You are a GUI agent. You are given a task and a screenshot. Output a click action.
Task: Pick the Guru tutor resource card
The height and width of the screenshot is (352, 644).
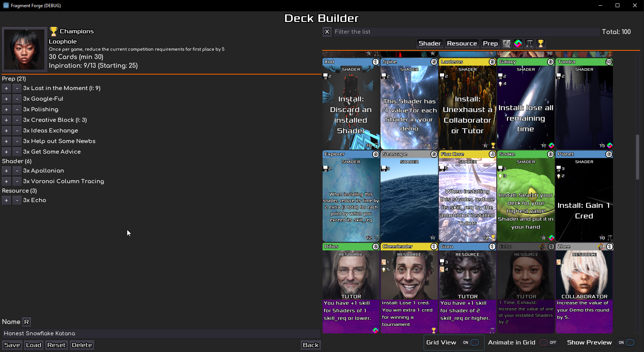pos(468,288)
